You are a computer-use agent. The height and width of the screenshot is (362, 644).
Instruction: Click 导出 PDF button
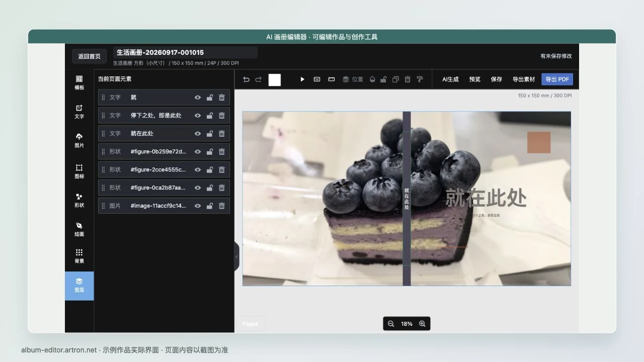pos(557,79)
